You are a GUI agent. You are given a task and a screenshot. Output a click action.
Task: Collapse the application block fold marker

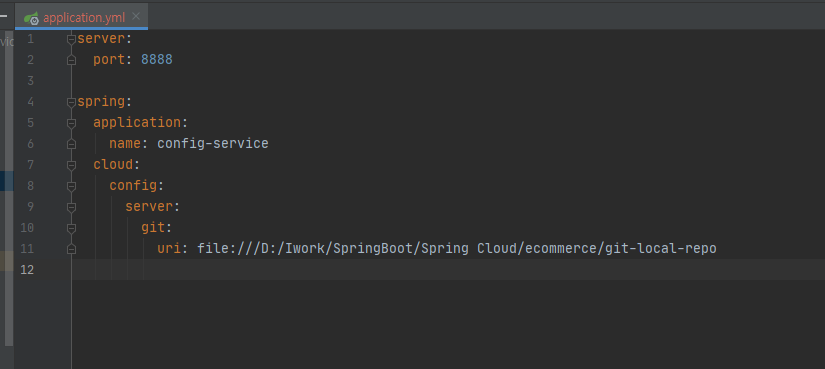click(72, 123)
